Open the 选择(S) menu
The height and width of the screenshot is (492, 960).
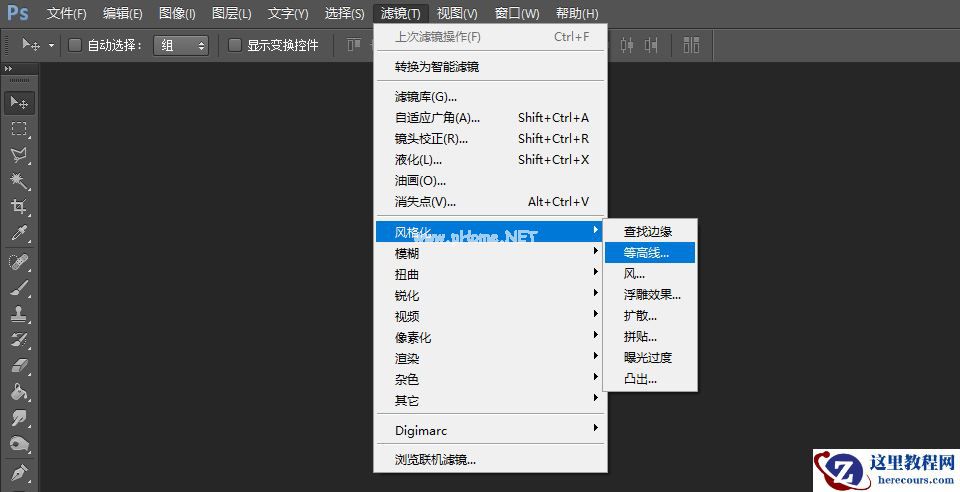(344, 13)
